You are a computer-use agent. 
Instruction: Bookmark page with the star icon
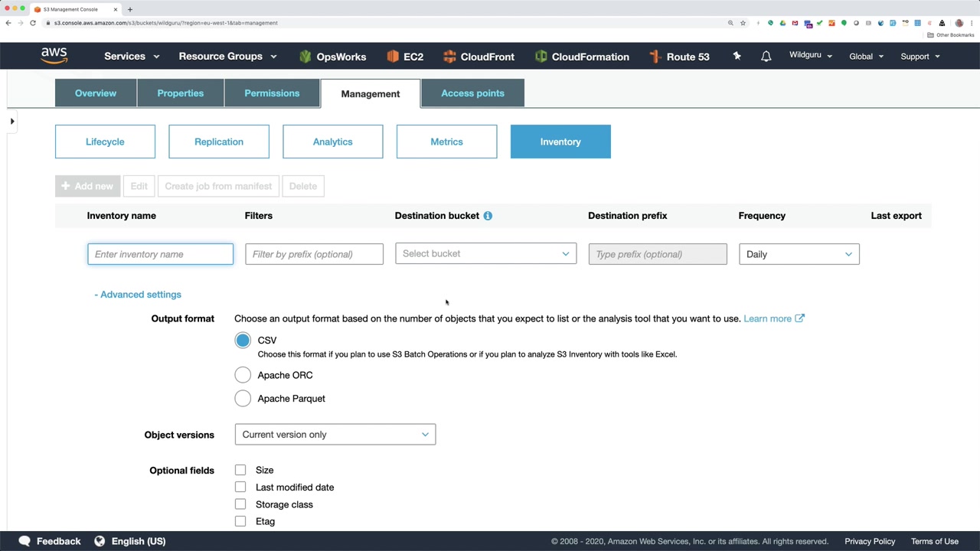(x=743, y=23)
